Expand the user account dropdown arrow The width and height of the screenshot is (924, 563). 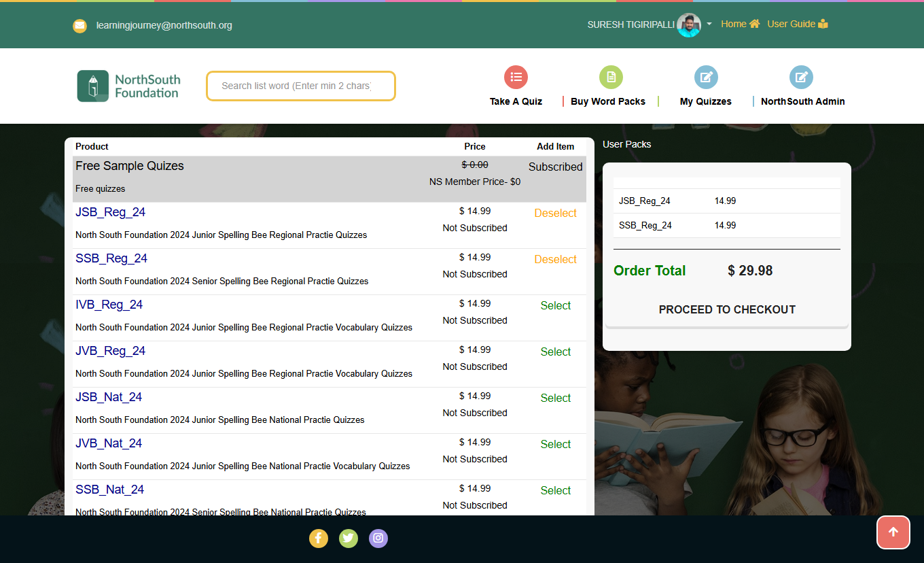click(709, 24)
